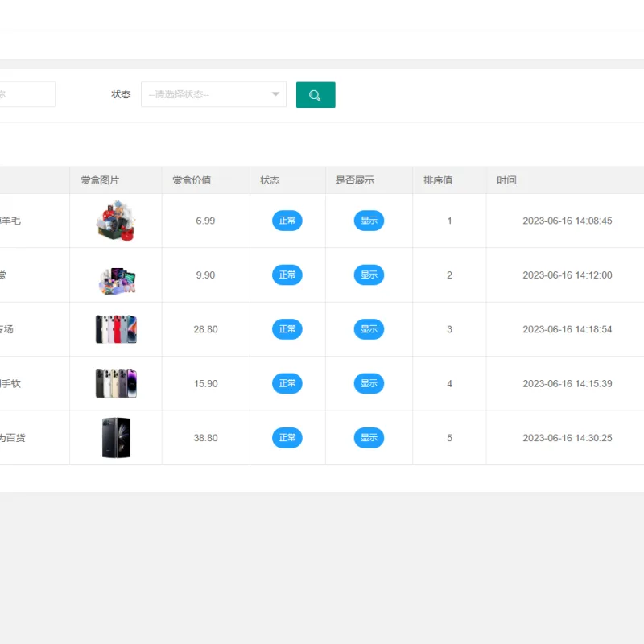Toggle 正常 status in the 6.99 row
The height and width of the screenshot is (644, 644).
coord(287,221)
